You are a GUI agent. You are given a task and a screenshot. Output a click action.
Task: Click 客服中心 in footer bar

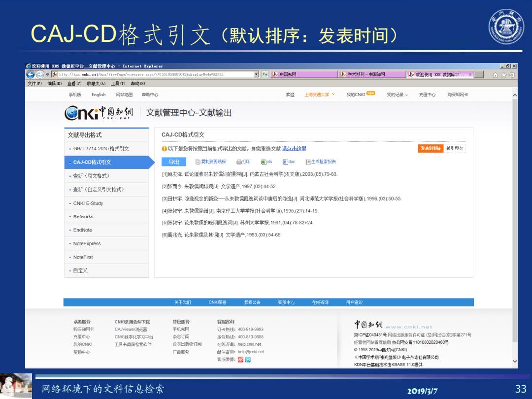click(286, 302)
